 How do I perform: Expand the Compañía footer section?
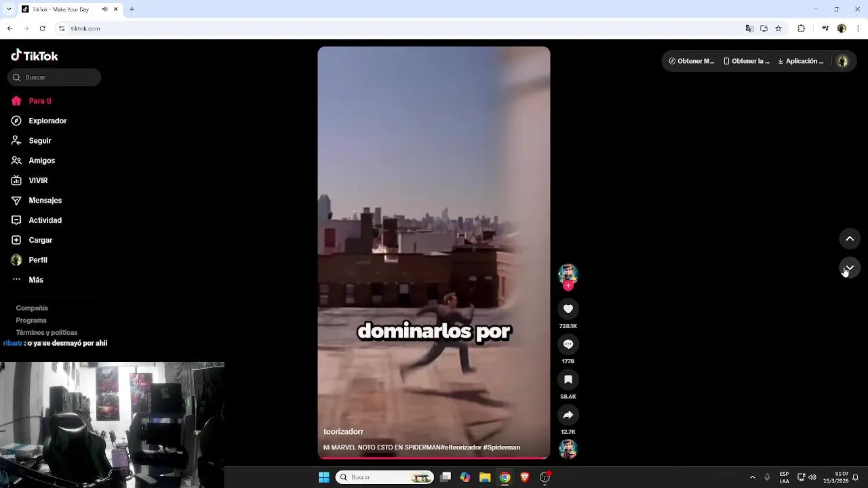(x=32, y=308)
